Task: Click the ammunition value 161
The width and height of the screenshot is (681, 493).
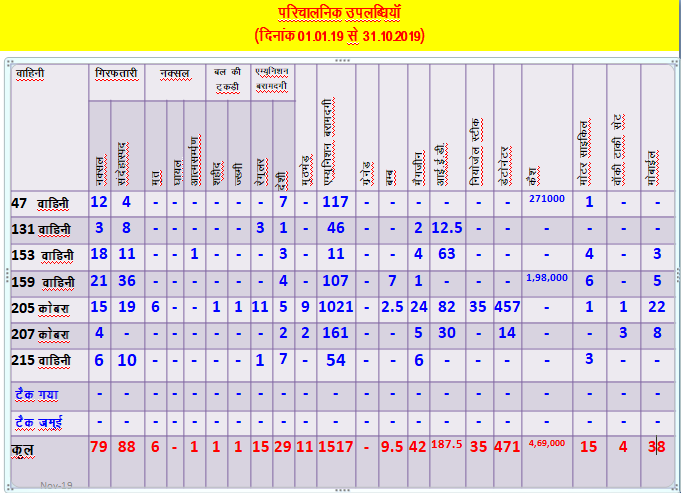Action: [335, 333]
